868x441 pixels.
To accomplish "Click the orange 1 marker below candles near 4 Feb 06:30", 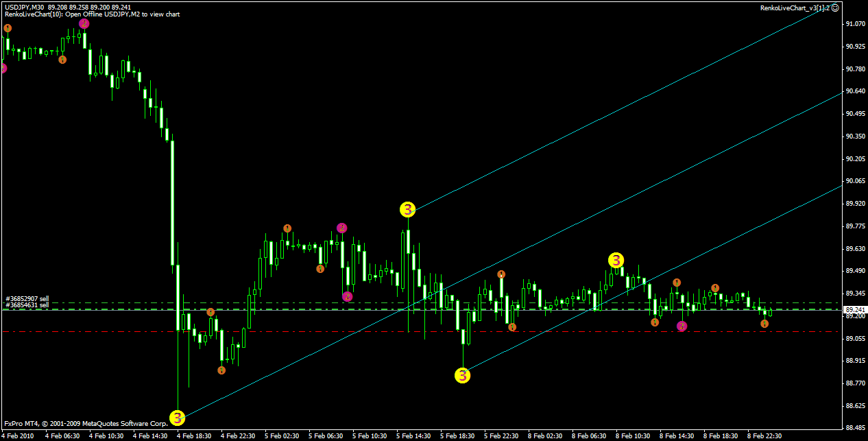I will click(x=62, y=60).
